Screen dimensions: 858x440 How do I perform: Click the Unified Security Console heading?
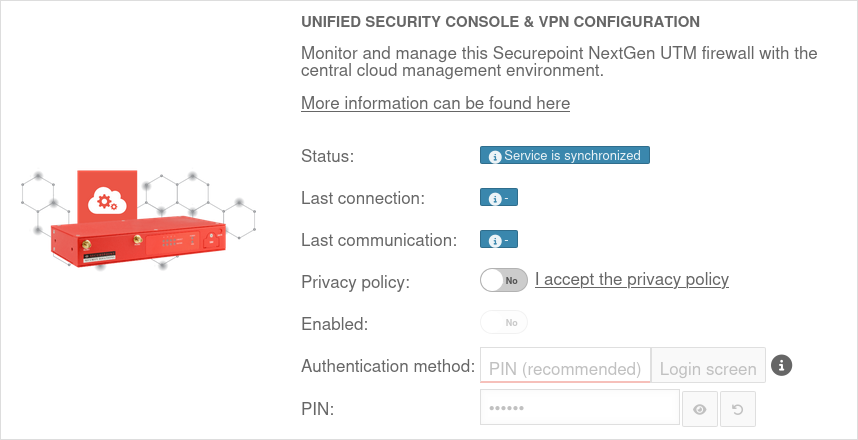pos(500,21)
